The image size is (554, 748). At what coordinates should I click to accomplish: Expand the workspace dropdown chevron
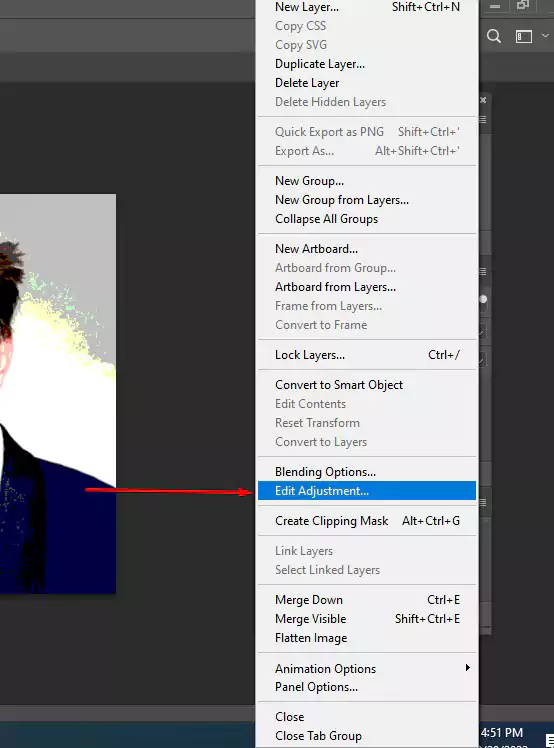coord(545,36)
